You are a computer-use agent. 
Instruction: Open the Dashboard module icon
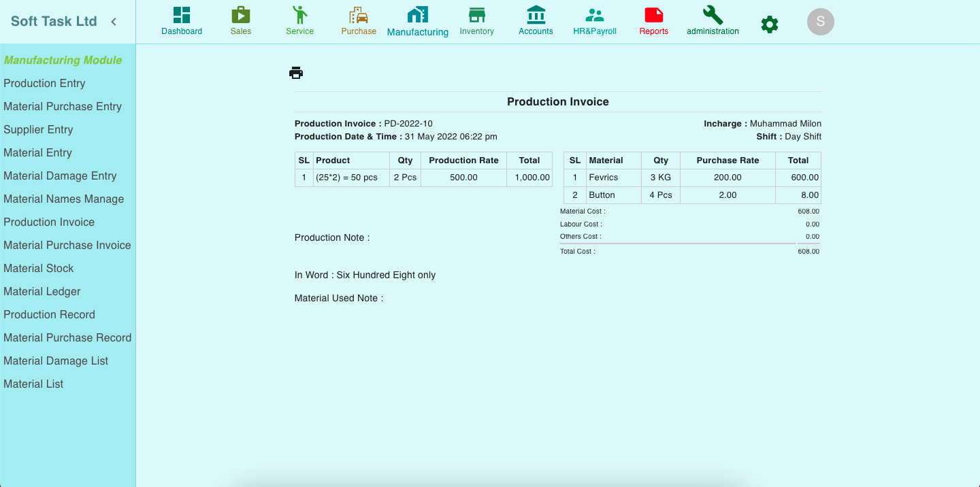point(182,15)
